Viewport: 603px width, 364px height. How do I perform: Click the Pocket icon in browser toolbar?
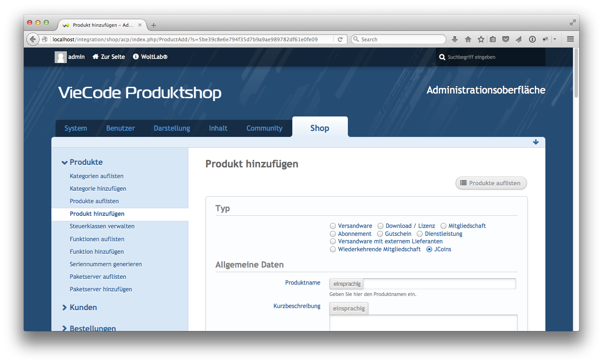[506, 39]
